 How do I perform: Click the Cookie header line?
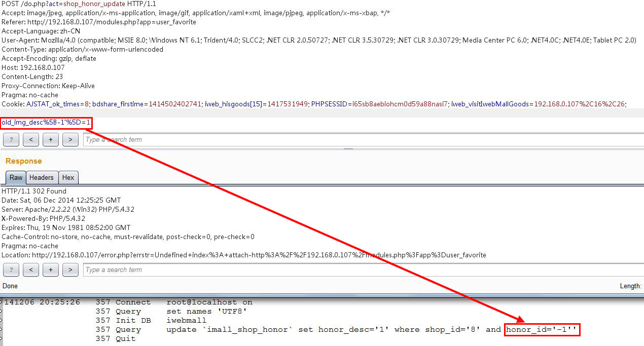point(314,104)
